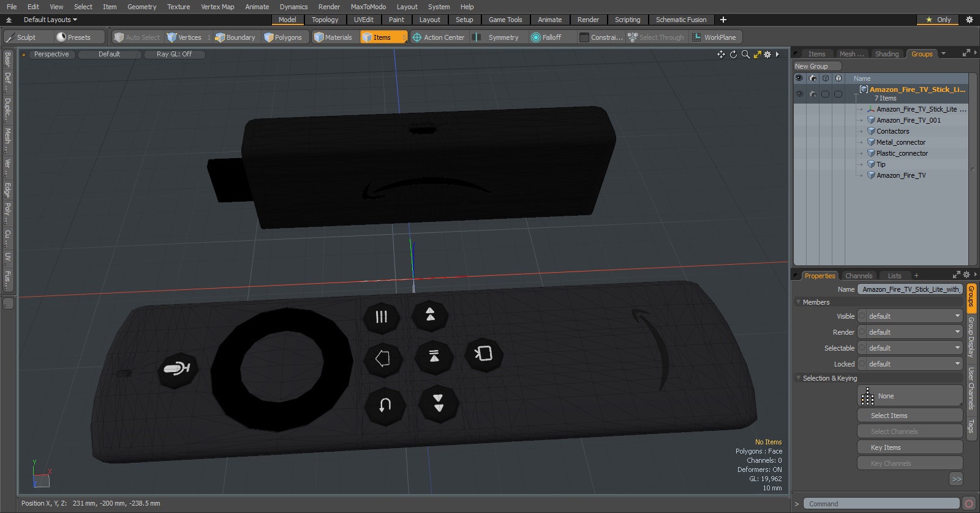
Task: Select the Tip mesh item
Action: [881, 164]
